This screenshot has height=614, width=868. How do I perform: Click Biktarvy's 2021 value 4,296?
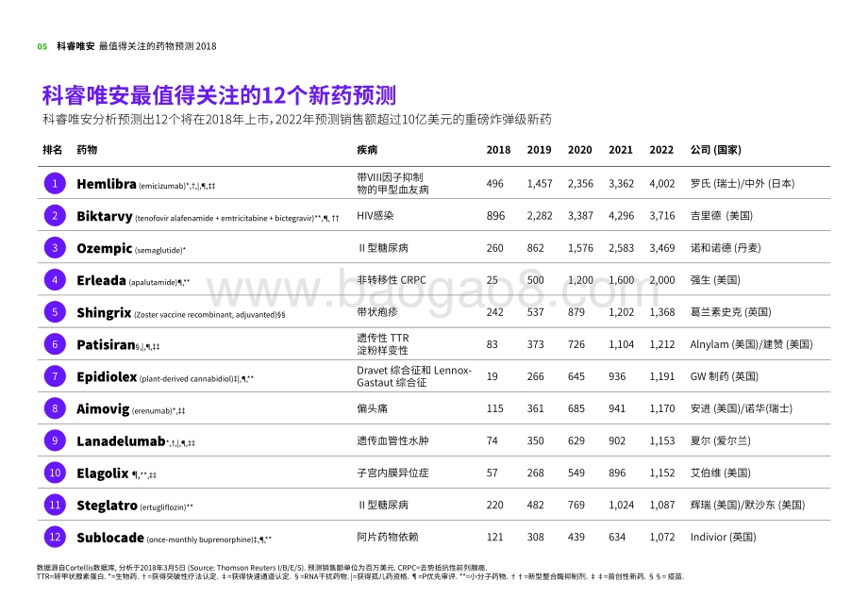621,216
